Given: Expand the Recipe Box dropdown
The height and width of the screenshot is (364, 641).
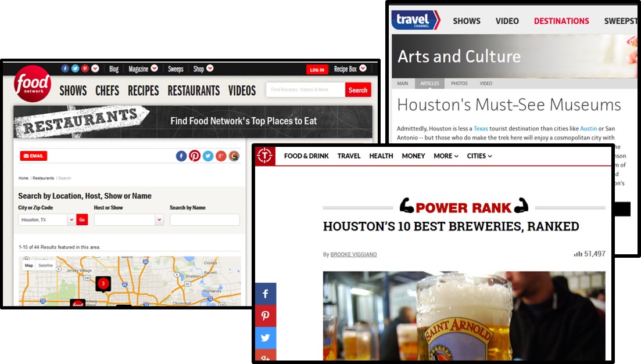Looking at the screenshot, I should (x=350, y=69).
